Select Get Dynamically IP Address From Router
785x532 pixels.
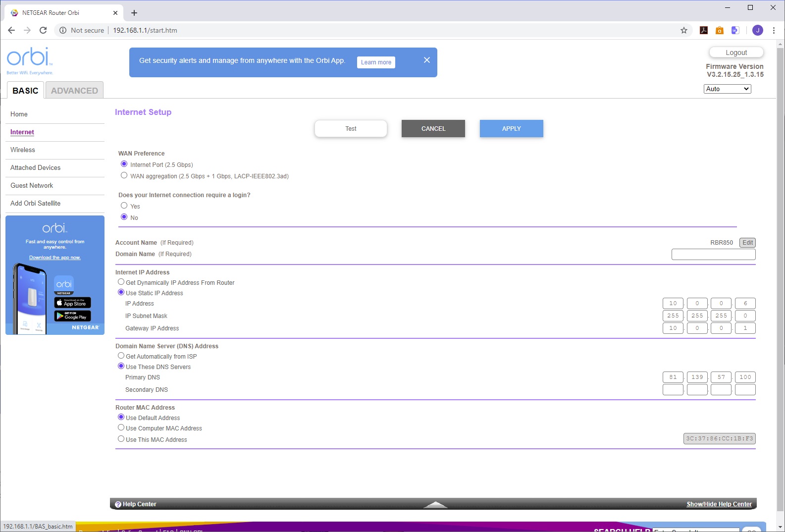(121, 282)
